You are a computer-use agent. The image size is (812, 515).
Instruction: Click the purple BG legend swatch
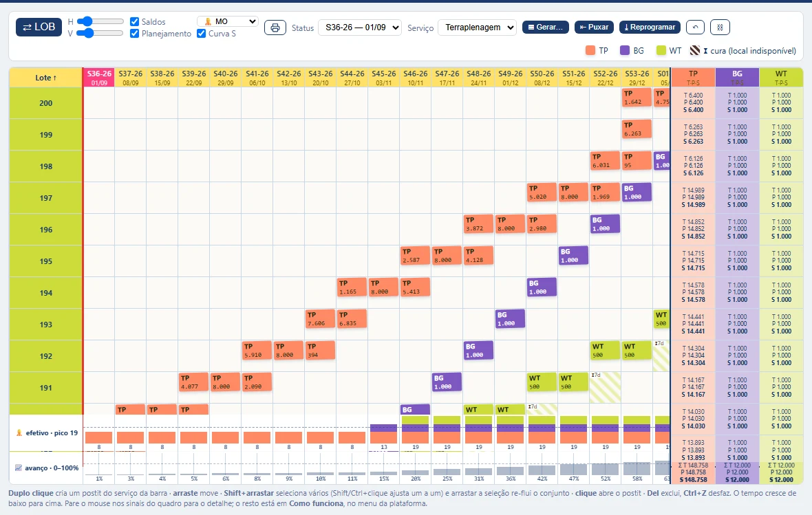(625, 50)
